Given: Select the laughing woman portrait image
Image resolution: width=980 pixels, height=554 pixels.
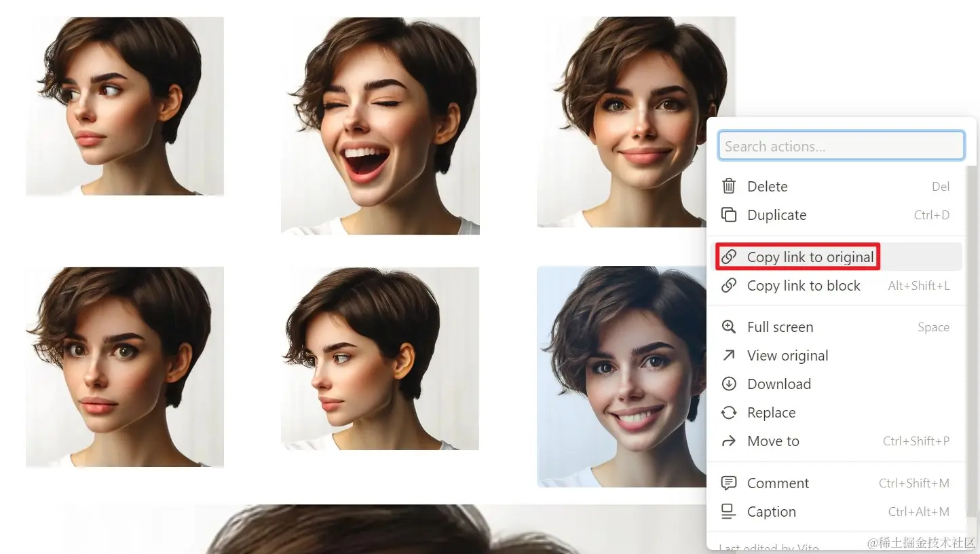Looking at the screenshot, I should pos(380,126).
